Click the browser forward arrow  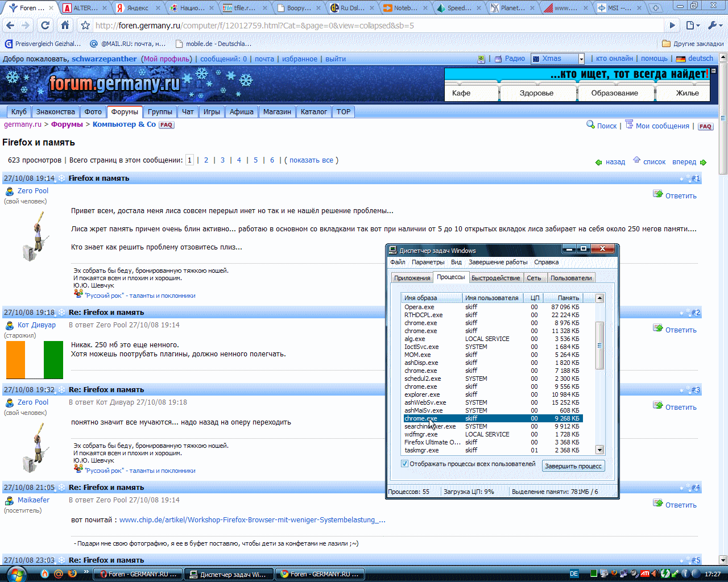point(25,26)
